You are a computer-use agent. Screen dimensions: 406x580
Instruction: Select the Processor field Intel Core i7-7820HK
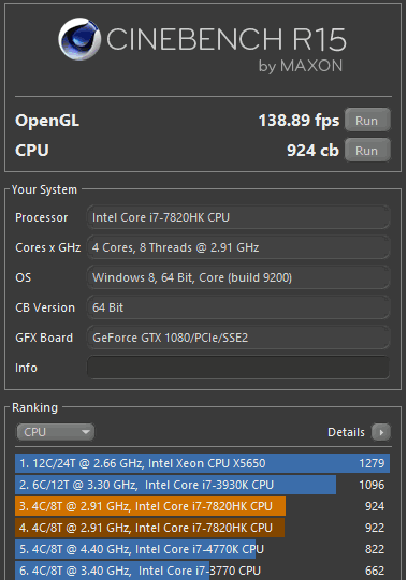(x=238, y=218)
